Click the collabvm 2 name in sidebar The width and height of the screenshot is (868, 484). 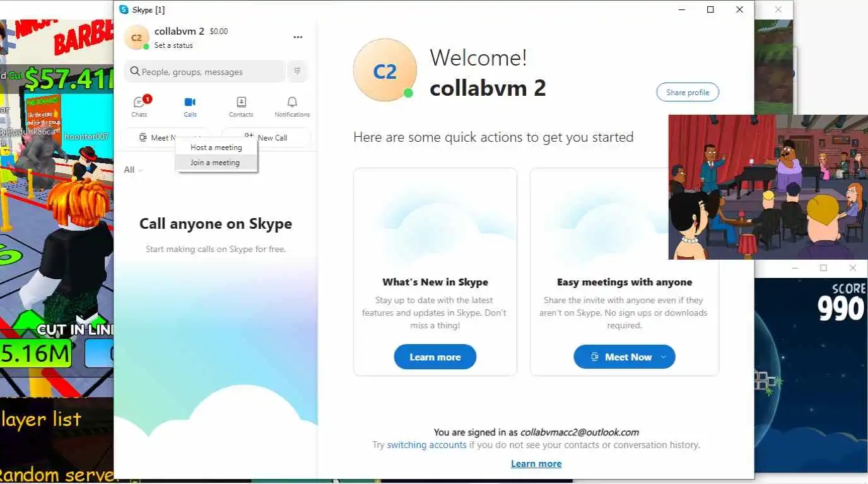pyautogui.click(x=179, y=32)
